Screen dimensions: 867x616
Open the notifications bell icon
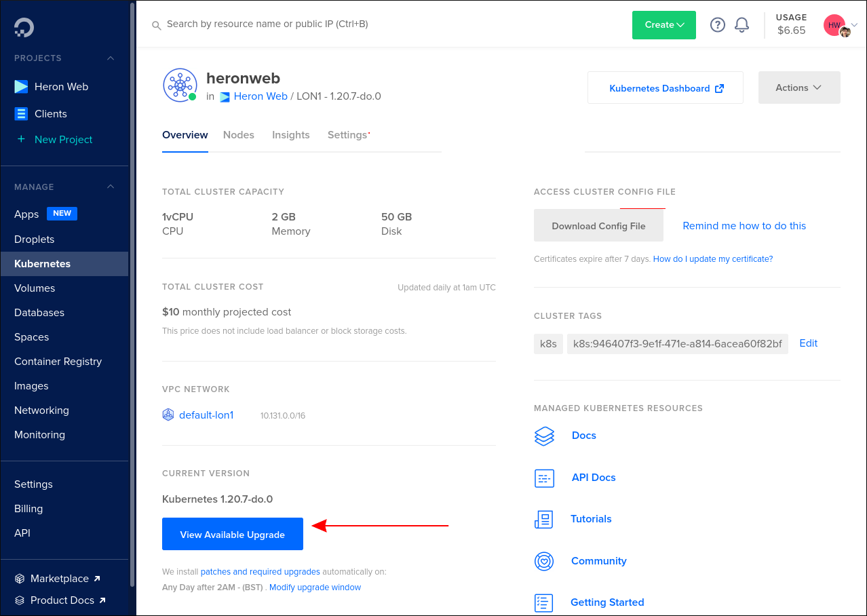742,25
